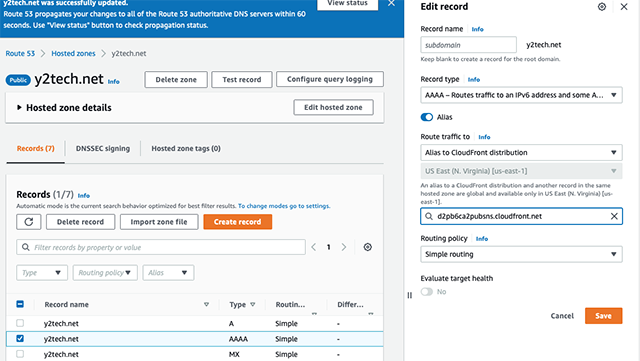The image size is (640, 361).
Task: Click the disabled US East region dropdown
Action: tap(521, 171)
